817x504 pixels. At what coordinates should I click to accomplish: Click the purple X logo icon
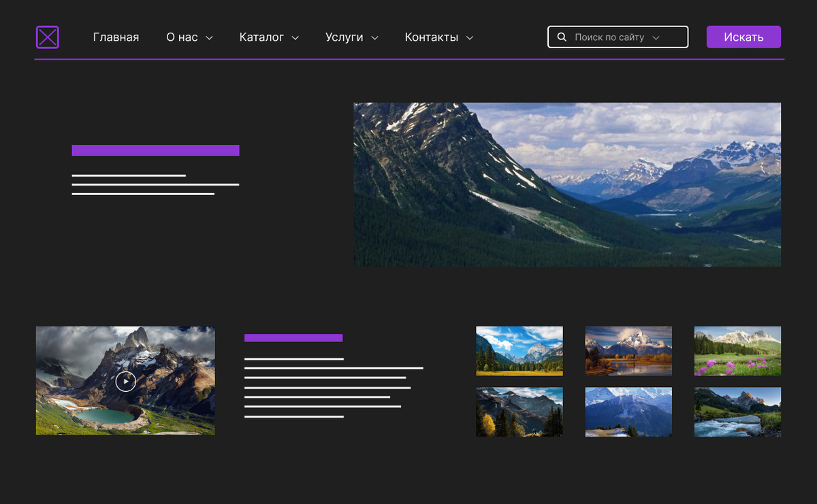(x=48, y=37)
